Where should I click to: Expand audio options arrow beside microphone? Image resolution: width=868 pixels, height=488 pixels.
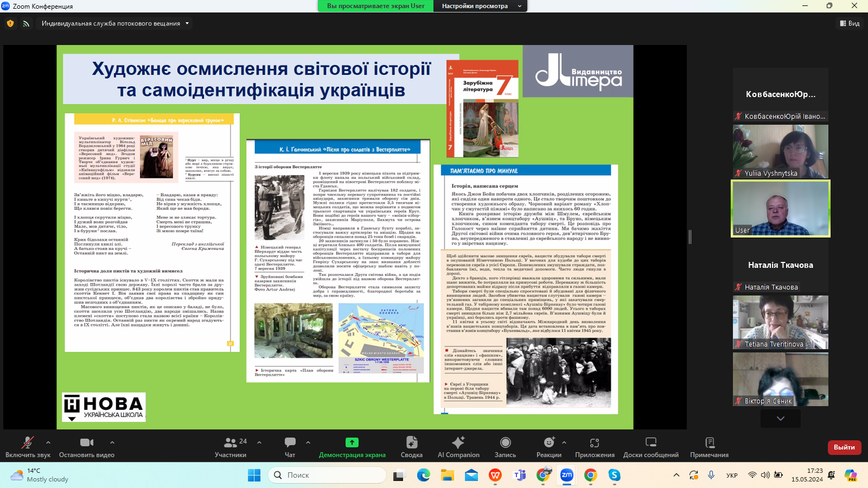[48, 442]
